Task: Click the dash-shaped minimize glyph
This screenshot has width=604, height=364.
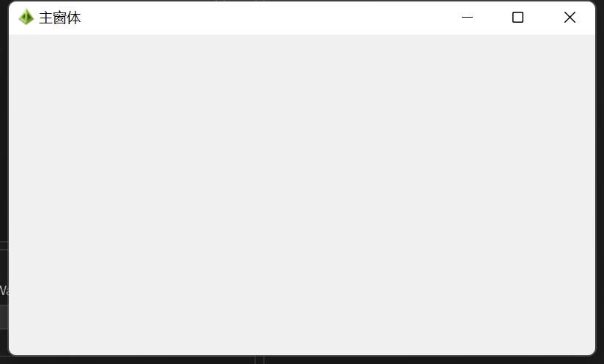Action: point(467,18)
